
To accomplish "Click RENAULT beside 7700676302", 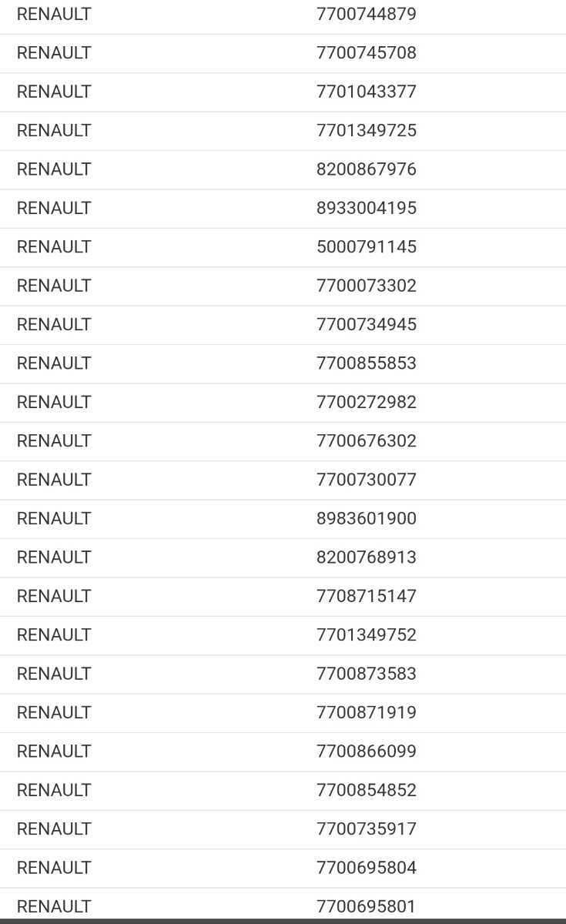I will pos(54,440).
